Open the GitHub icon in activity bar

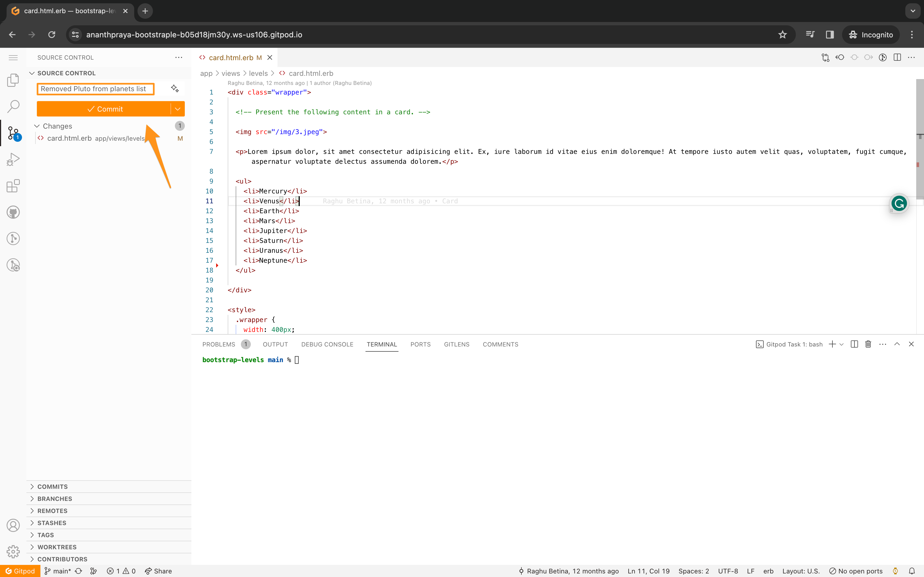pyautogui.click(x=13, y=212)
